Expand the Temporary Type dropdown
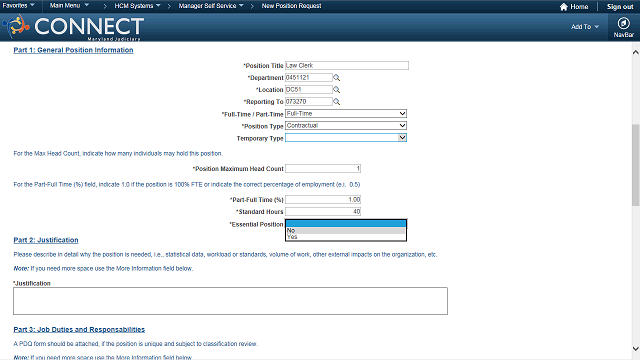Image resolution: width=640 pixels, height=360 pixels. point(346,138)
